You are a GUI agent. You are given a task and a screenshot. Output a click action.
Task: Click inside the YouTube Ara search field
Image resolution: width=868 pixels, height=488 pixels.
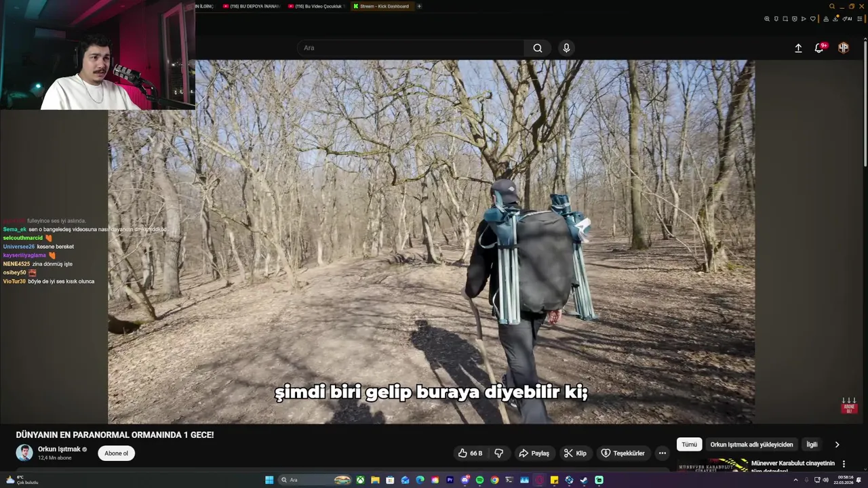[x=410, y=48]
